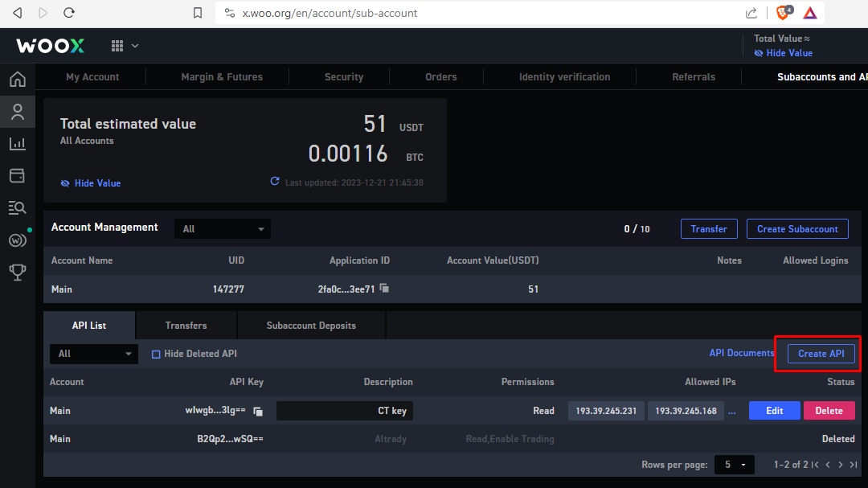This screenshot has height=488, width=868.
Task: Open the search list icon in sidebar
Action: (x=18, y=207)
